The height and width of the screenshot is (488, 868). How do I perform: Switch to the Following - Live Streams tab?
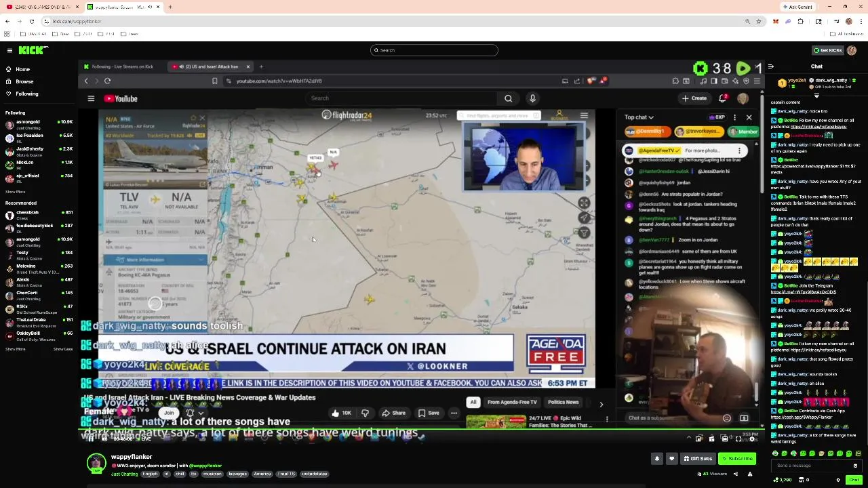(x=122, y=66)
